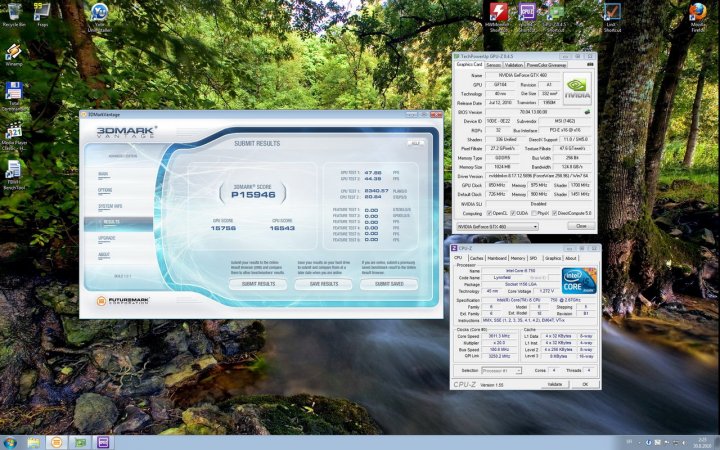The height and width of the screenshot is (450, 720).
Task: Select System Info in 3DMark sidebar
Action: coord(110,206)
